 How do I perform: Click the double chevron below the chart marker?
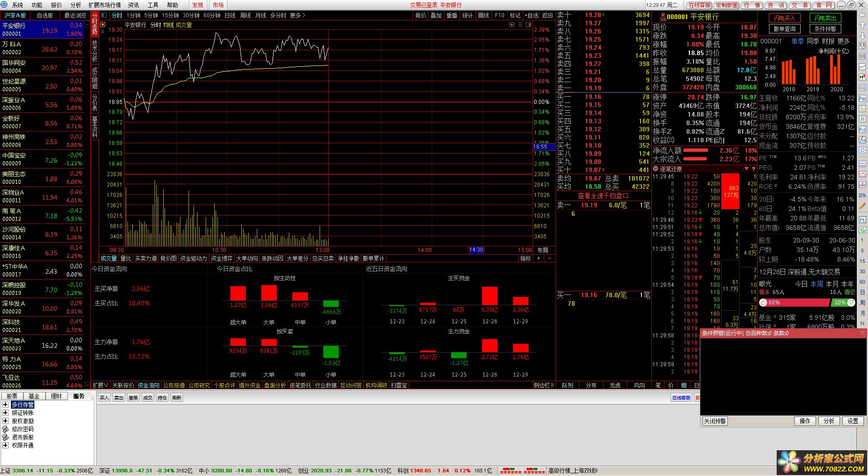103,31
